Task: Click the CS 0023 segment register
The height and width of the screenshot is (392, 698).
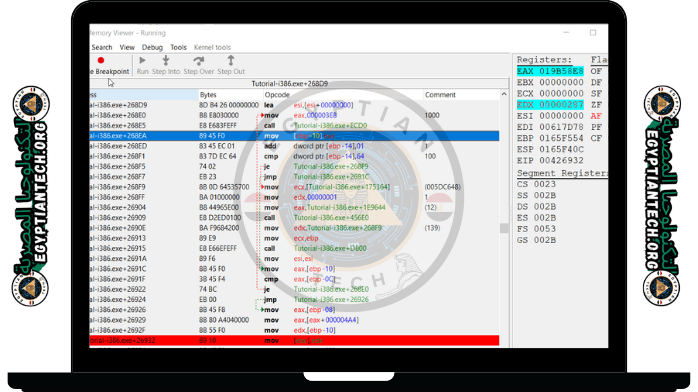Action: [x=536, y=184]
